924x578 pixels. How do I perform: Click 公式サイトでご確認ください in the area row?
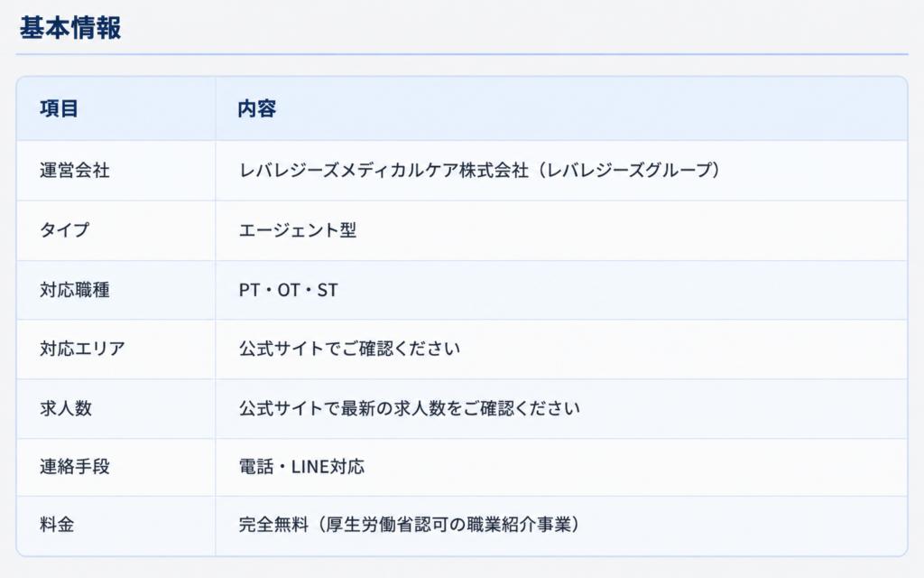[349, 349]
